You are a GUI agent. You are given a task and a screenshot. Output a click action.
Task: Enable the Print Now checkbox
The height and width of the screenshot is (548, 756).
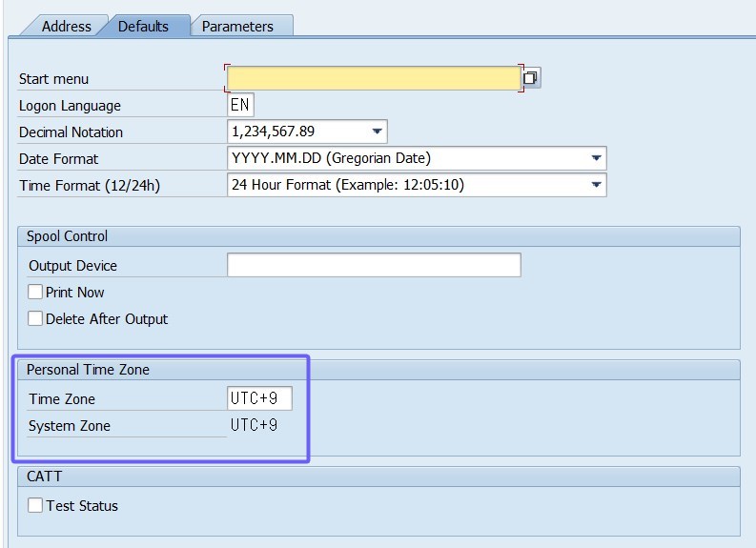pos(35,292)
